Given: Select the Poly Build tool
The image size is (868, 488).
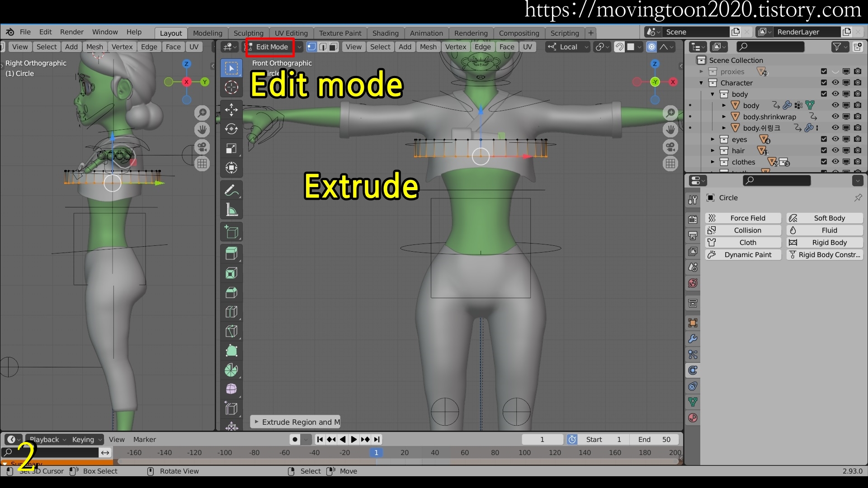Looking at the screenshot, I should pos(231,351).
